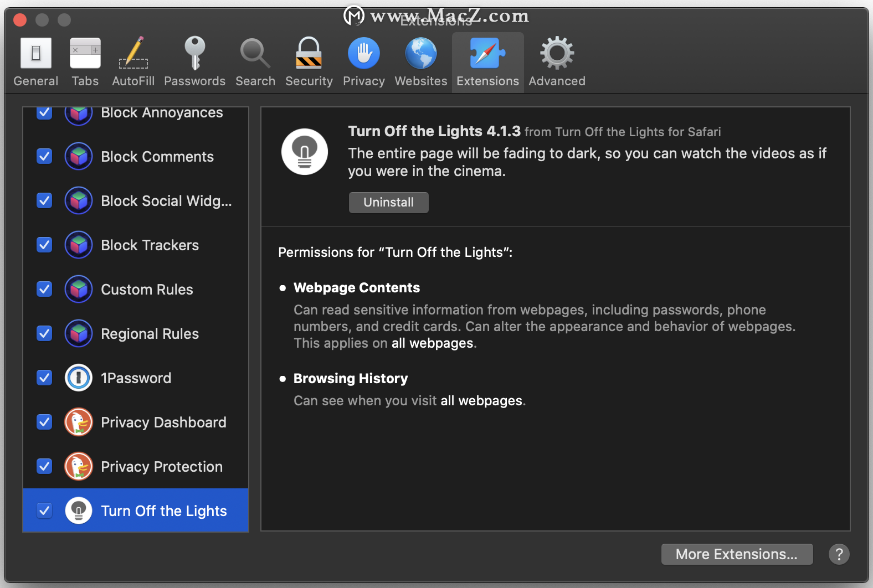This screenshot has width=873, height=588.
Task: Open the Extensions puzzle icon
Action: click(488, 53)
